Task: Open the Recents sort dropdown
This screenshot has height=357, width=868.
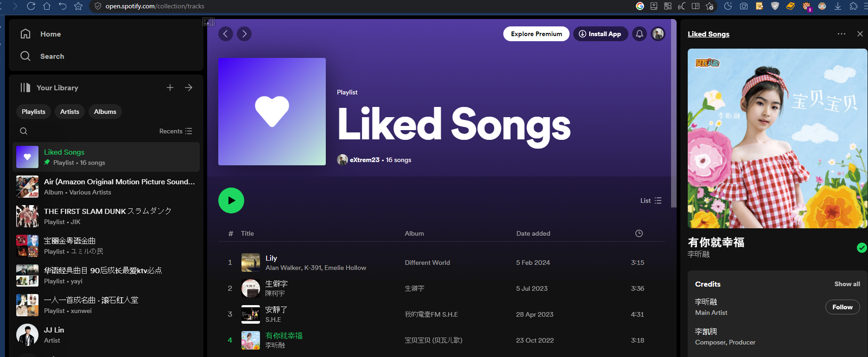Action: pyautogui.click(x=176, y=131)
